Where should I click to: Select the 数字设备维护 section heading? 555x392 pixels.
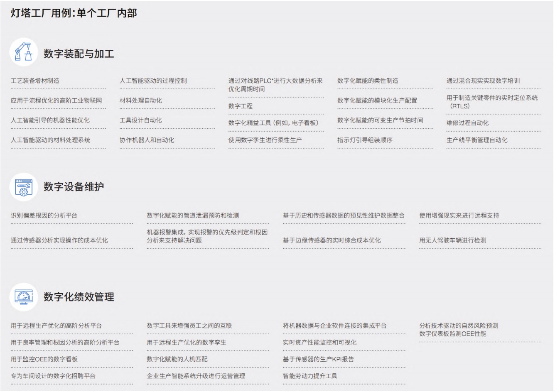(x=74, y=187)
